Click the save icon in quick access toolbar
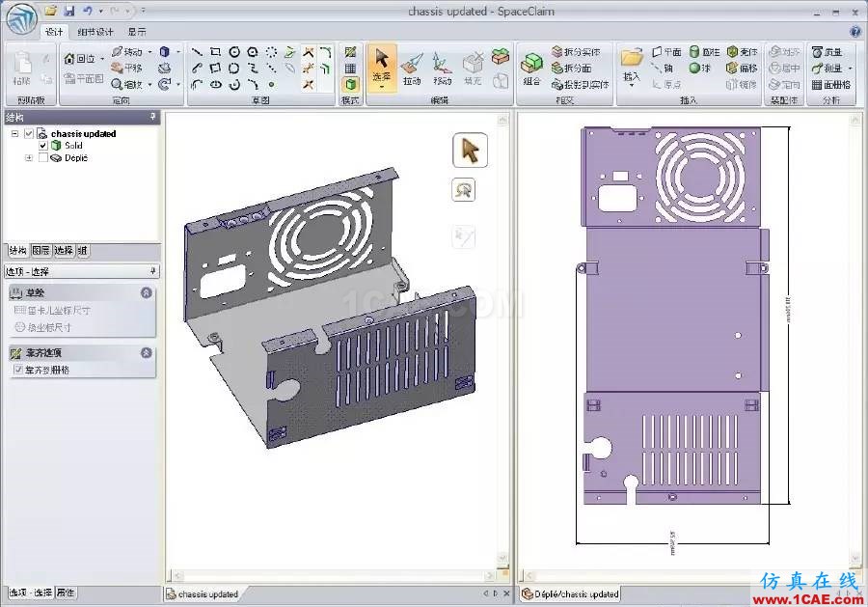The height and width of the screenshot is (607, 868). tap(68, 11)
